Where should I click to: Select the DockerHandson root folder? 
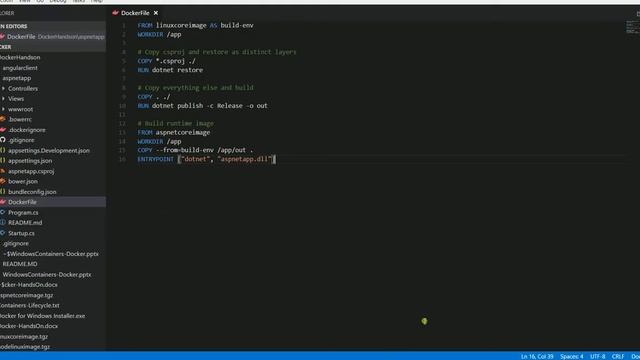(20, 57)
